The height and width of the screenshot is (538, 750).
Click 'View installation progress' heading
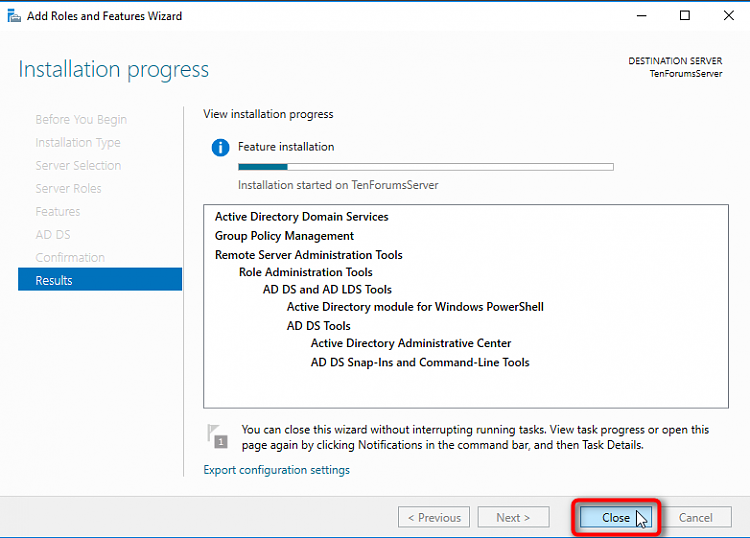(x=268, y=114)
